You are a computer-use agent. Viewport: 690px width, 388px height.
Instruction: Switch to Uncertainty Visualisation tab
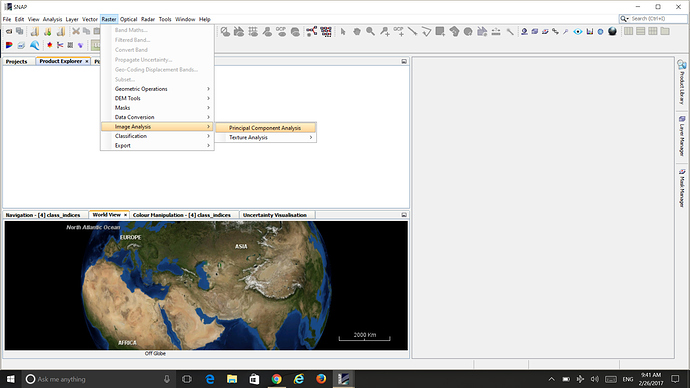[275, 215]
